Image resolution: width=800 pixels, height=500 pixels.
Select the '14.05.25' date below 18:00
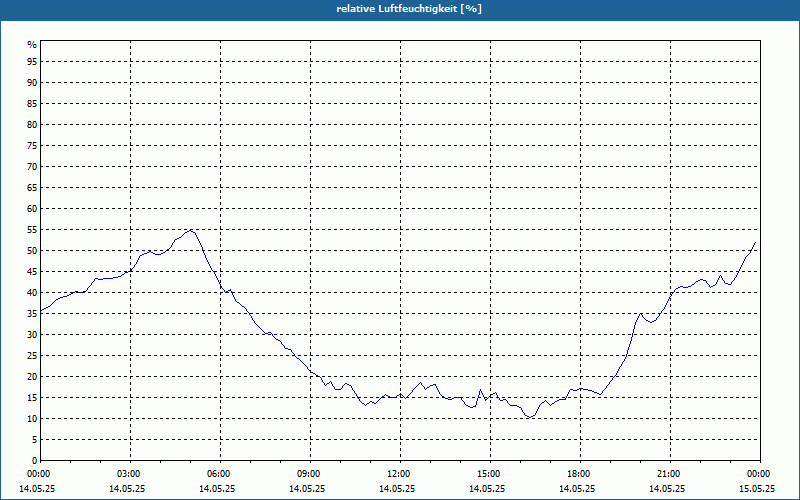click(577, 488)
